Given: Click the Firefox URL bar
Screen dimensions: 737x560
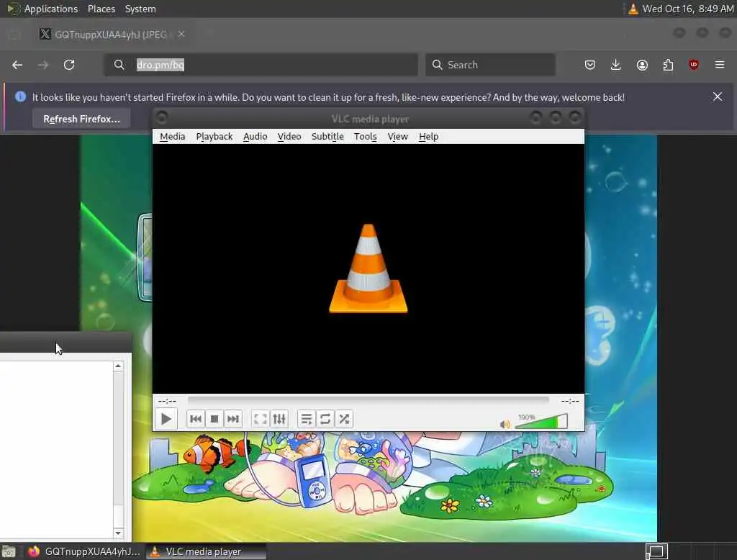Looking at the screenshot, I should 261,65.
